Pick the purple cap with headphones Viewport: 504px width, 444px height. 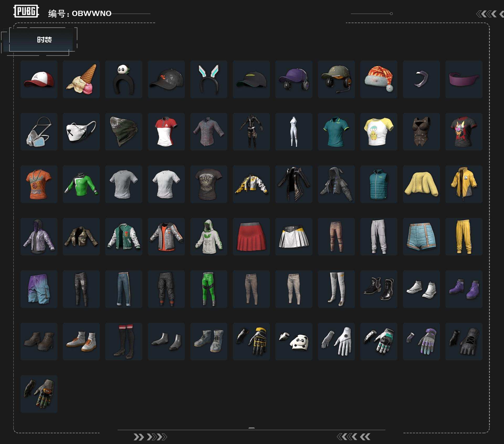coord(294,79)
